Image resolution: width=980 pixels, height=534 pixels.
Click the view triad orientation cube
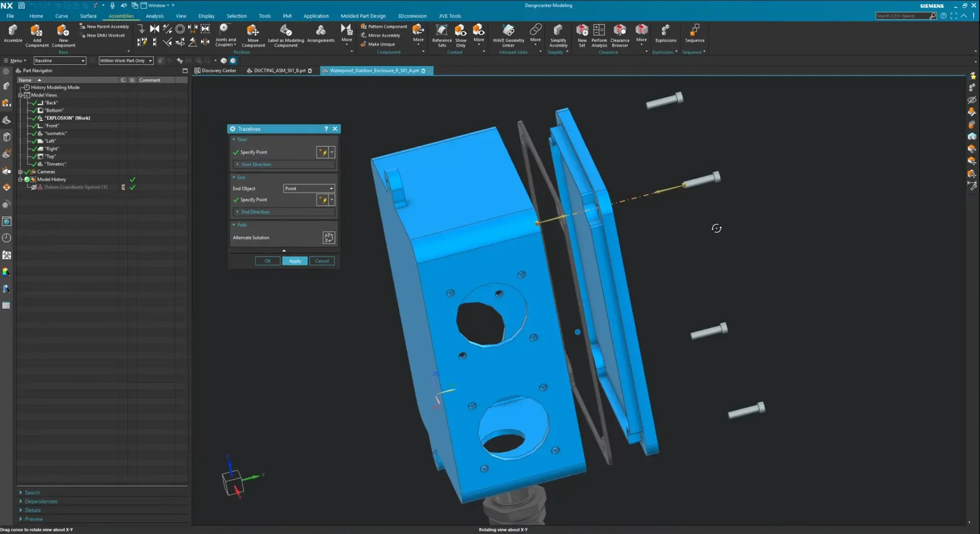tap(233, 483)
